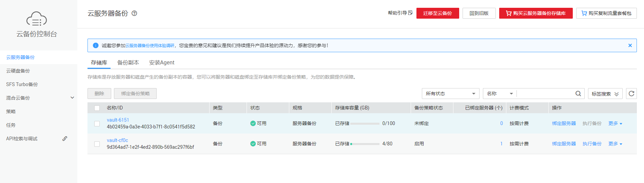Check the box for vault-cf0c

pos(97,144)
